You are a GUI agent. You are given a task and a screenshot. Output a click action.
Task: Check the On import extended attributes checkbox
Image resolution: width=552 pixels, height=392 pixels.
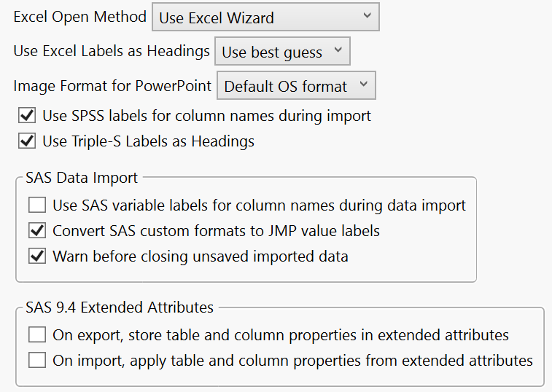[37, 361]
